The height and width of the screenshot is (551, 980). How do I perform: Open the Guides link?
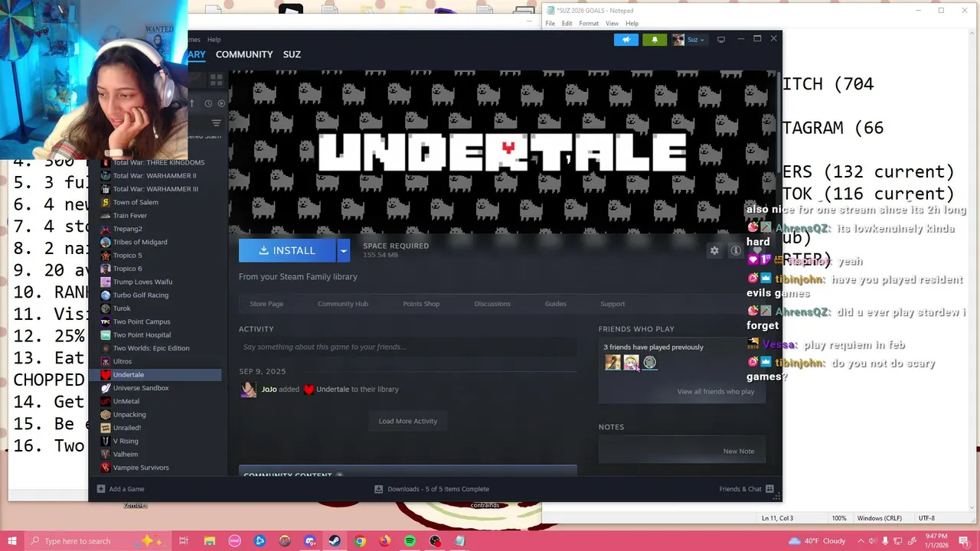tap(556, 304)
